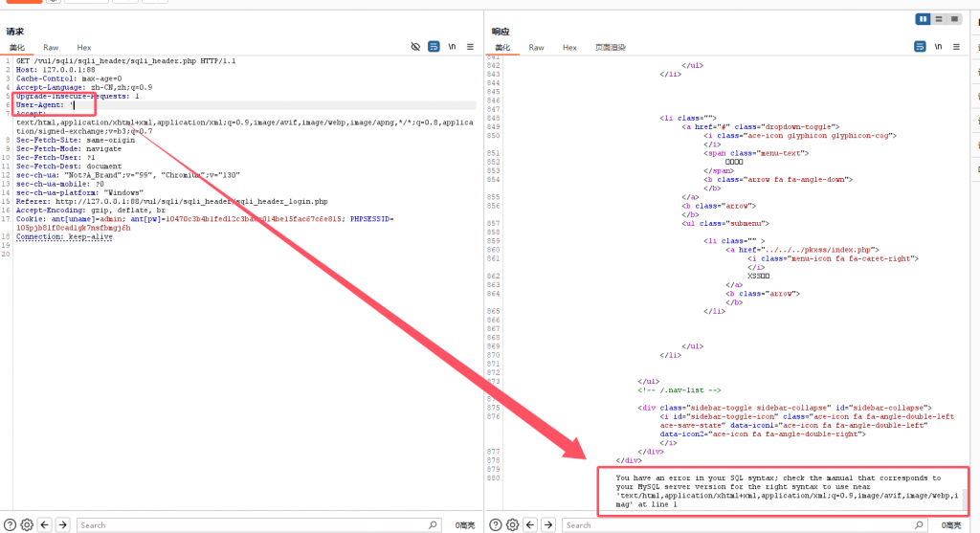Toggle \n display in request editor
The image size is (980, 533).
click(x=452, y=47)
